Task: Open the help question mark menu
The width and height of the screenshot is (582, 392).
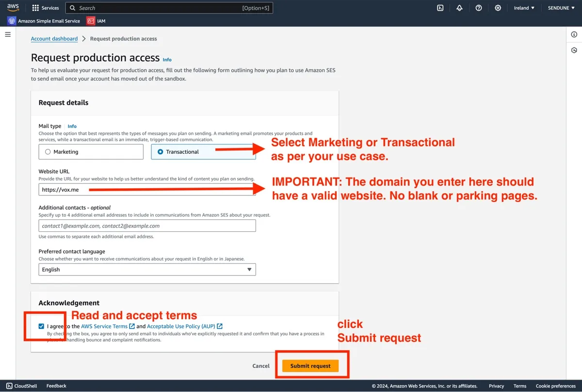Action: coord(479,8)
